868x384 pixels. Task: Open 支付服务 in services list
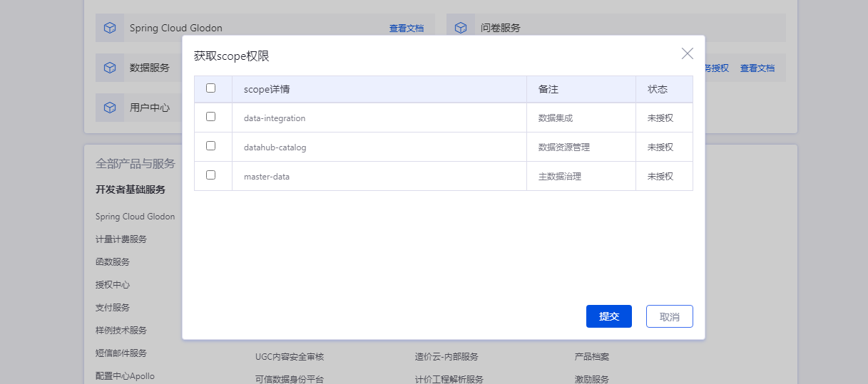113,308
